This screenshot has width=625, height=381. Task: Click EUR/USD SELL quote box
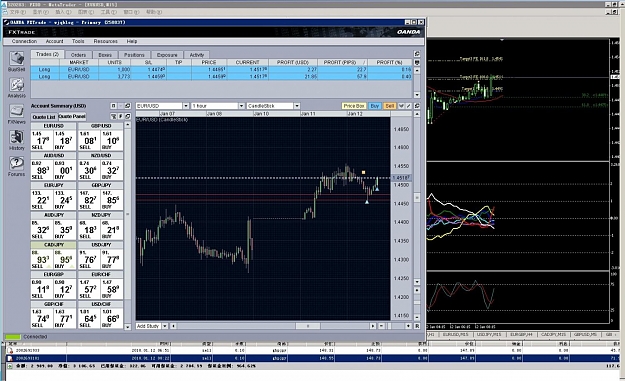click(42, 140)
